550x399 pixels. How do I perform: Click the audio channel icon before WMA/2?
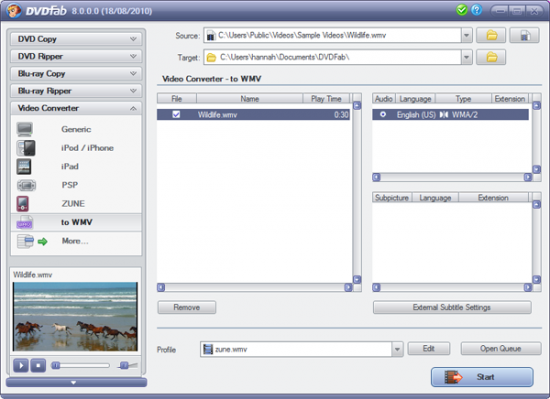[444, 115]
